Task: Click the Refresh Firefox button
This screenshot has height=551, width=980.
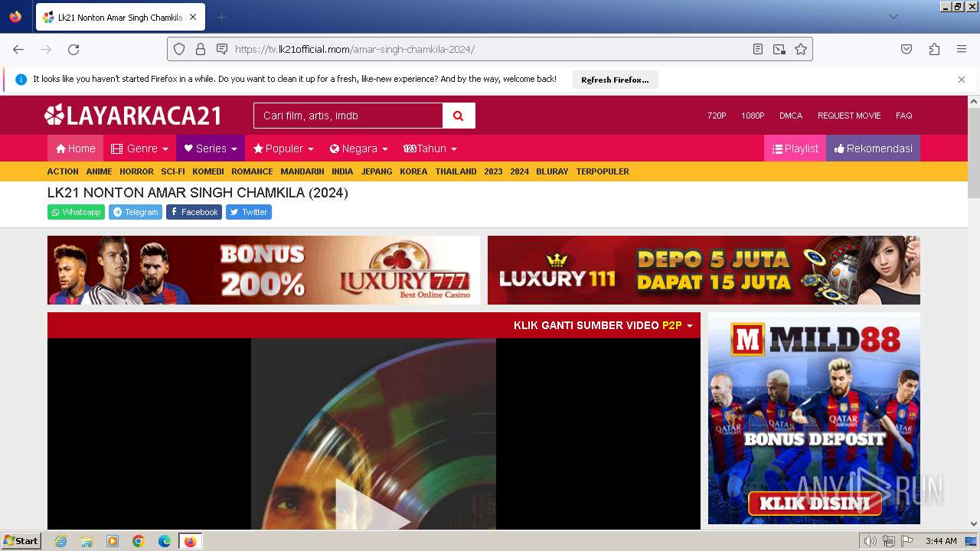Action: tap(615, 80)
